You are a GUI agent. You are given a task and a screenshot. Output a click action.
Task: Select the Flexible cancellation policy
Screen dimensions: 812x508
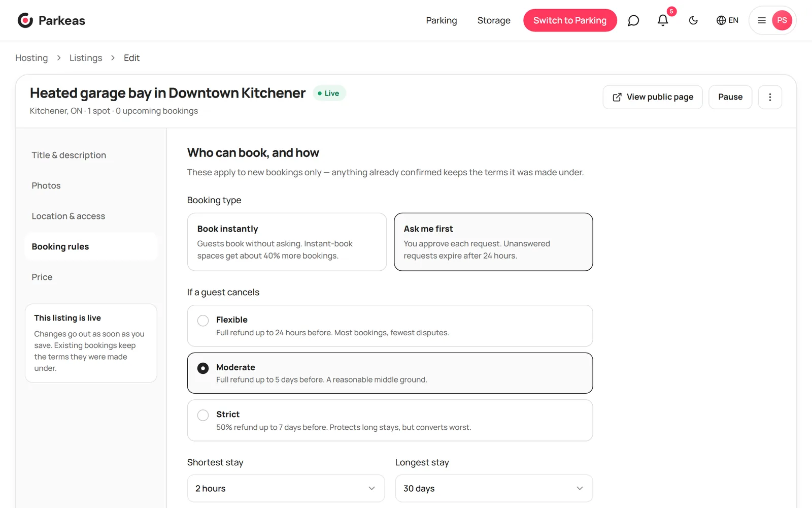click(x=390, y=326)
